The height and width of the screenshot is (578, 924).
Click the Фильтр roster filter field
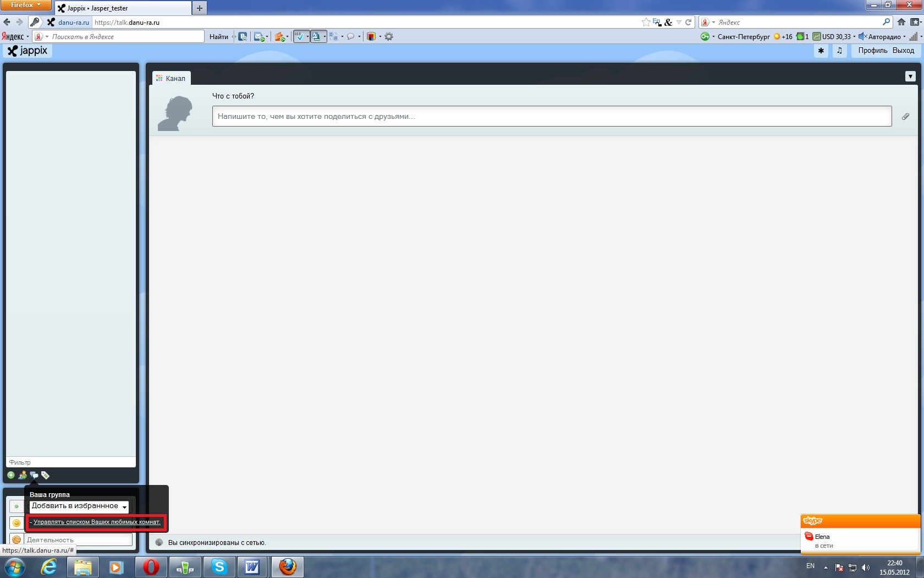tap(71, 462)
